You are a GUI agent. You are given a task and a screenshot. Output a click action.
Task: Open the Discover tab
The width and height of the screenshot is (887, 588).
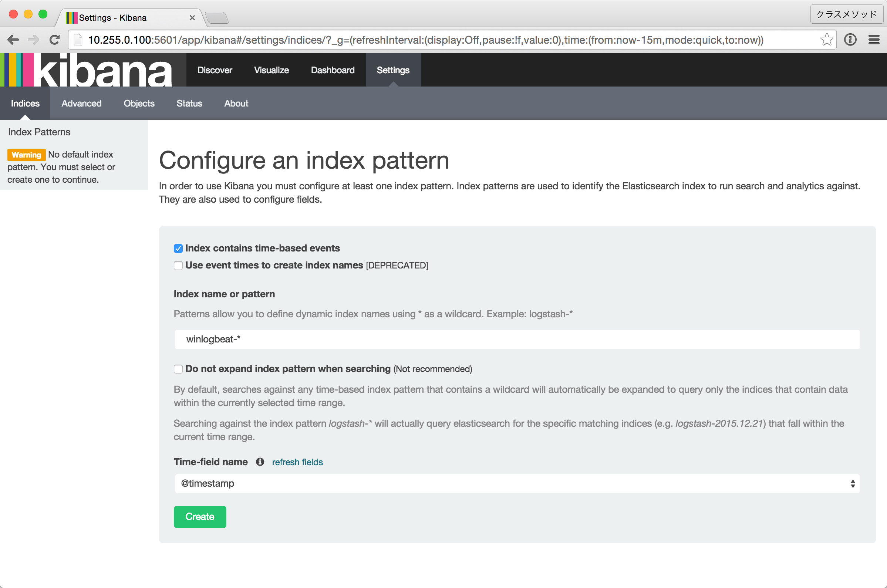[x=215, y=70]
